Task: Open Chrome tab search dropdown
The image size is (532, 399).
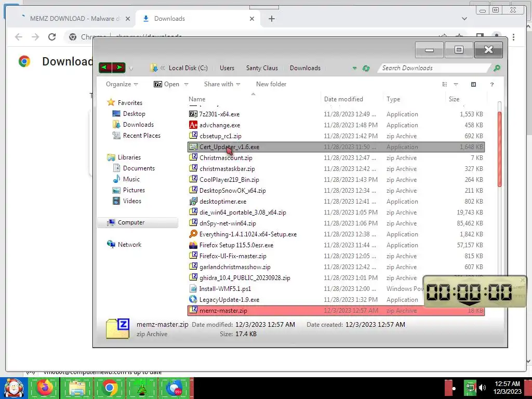Action: pos(464,19)
